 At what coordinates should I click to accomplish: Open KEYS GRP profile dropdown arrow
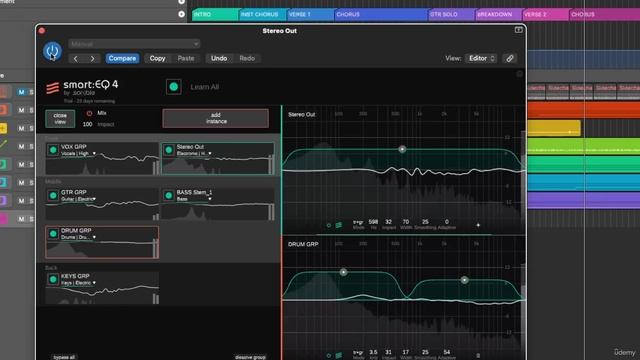[x=94, y=283]
